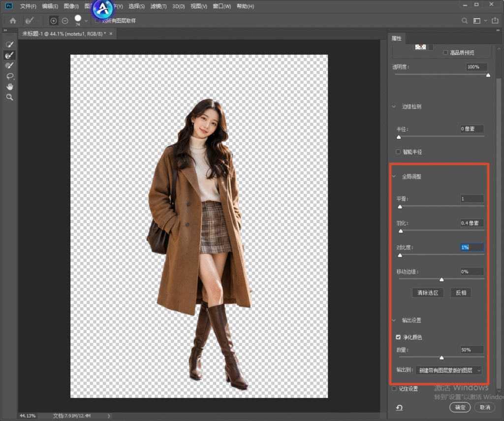
Task: Open the tool preset picker
Action: 30,21
